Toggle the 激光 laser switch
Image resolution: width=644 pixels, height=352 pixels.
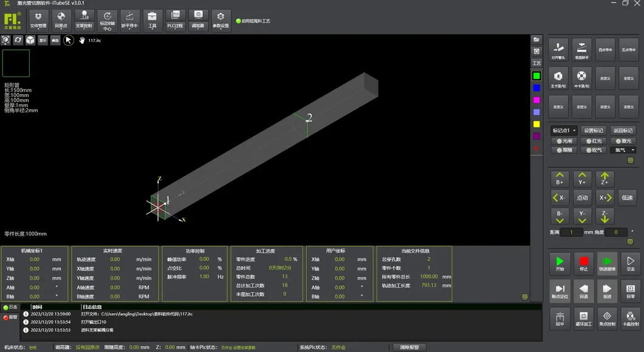pos(623,141)
